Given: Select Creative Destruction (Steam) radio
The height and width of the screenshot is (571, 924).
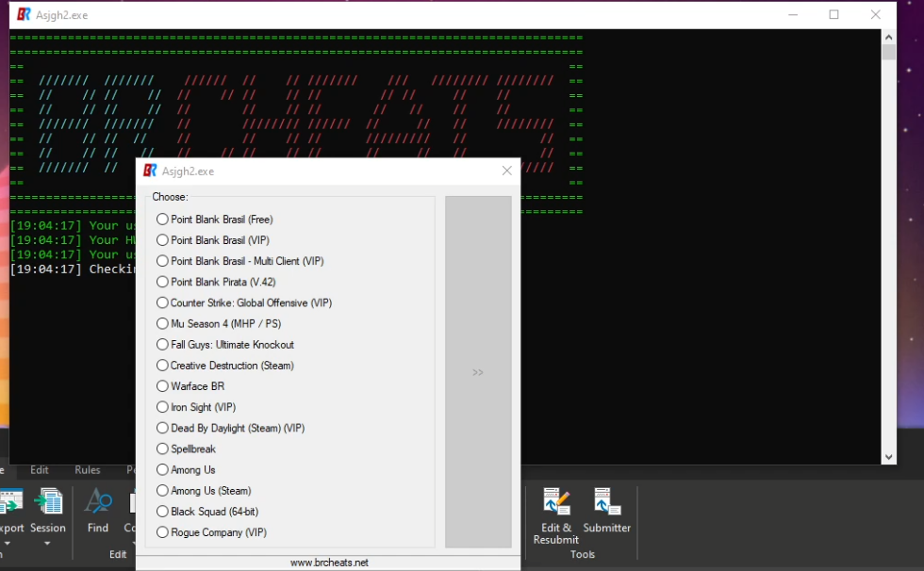Looking at the screenshot, I should coord(225,366).
